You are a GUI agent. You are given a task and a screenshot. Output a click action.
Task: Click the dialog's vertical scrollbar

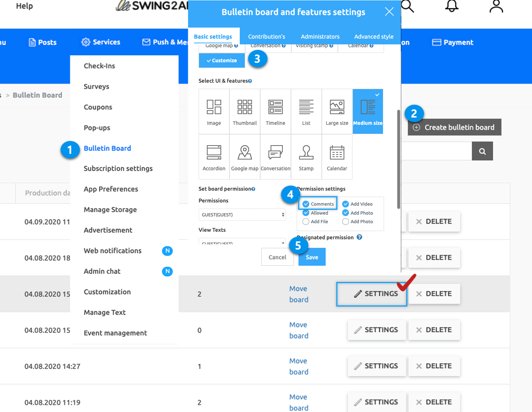pyautogui.click(x=399, y=159)
